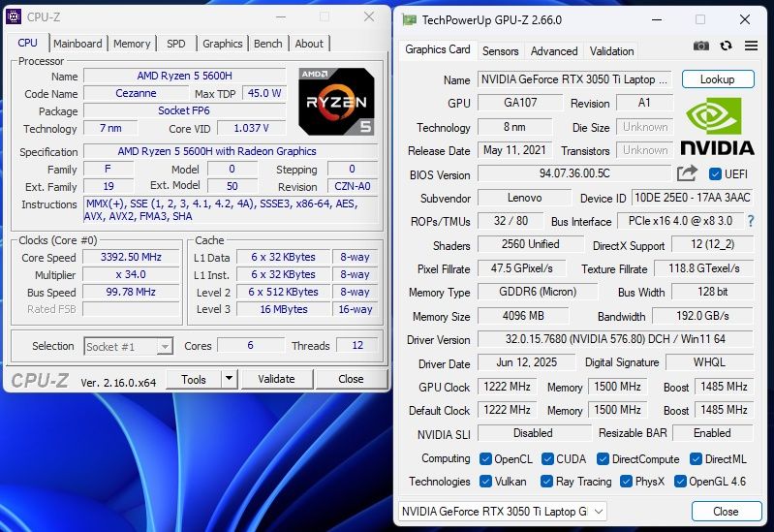Switch to the Mainboard tab

77,44
